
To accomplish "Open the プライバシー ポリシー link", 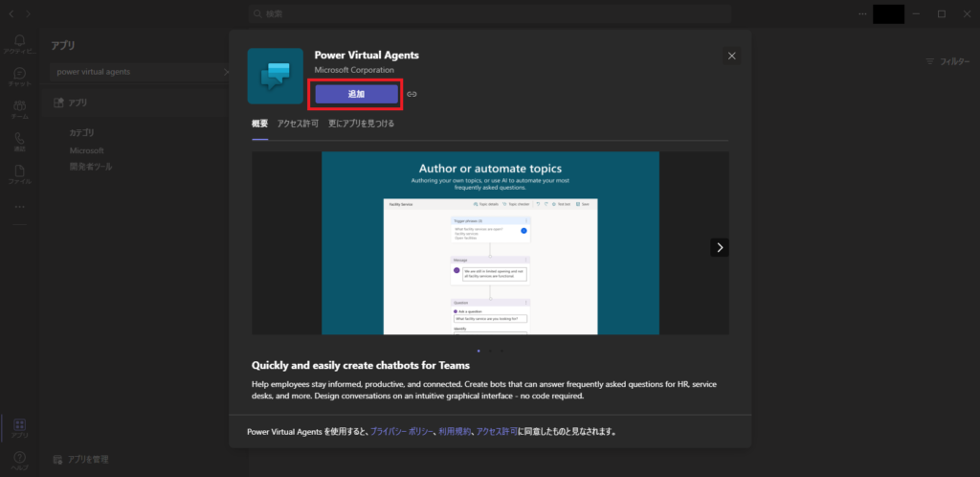I will (402, 431).
